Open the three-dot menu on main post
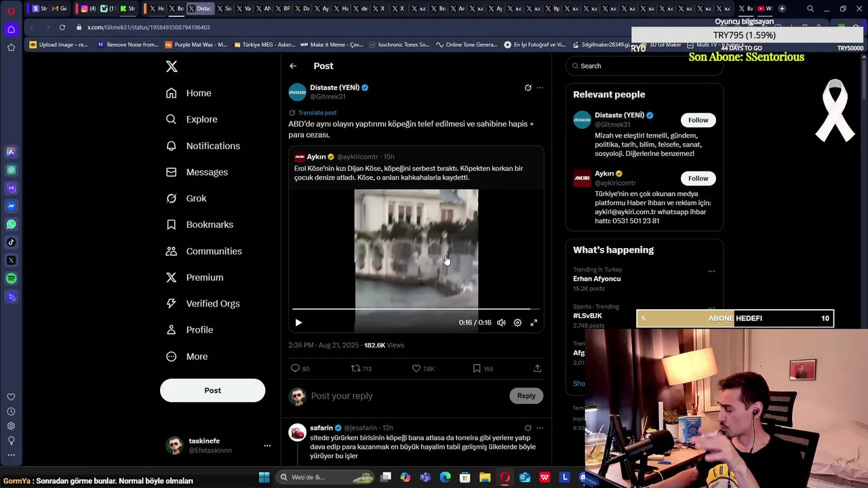The height and width of the screenshot is (488, 868). coord(540,87)
